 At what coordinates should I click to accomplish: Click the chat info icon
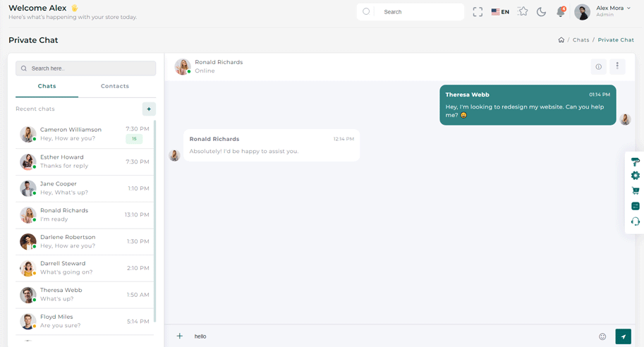click(x=598, y=67)
